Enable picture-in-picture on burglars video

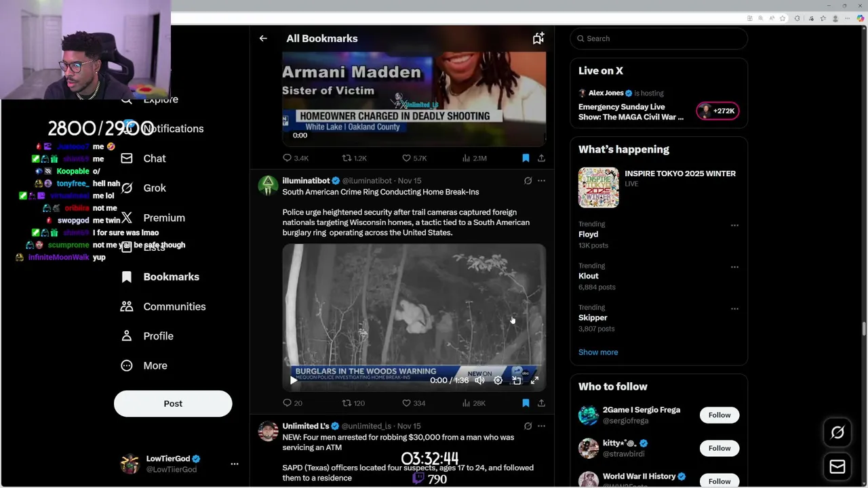(x=516, y=380)
